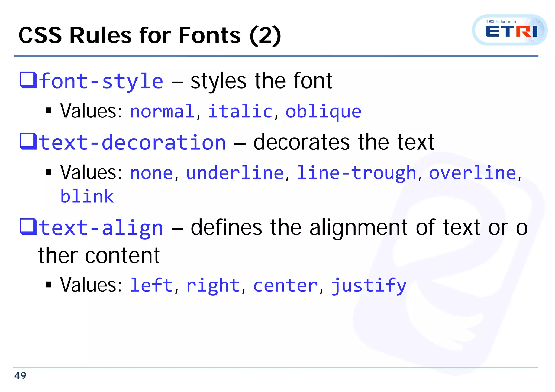The image size is (555, 392).
Task: Click the slide number 49
Action: coord(20,376)
